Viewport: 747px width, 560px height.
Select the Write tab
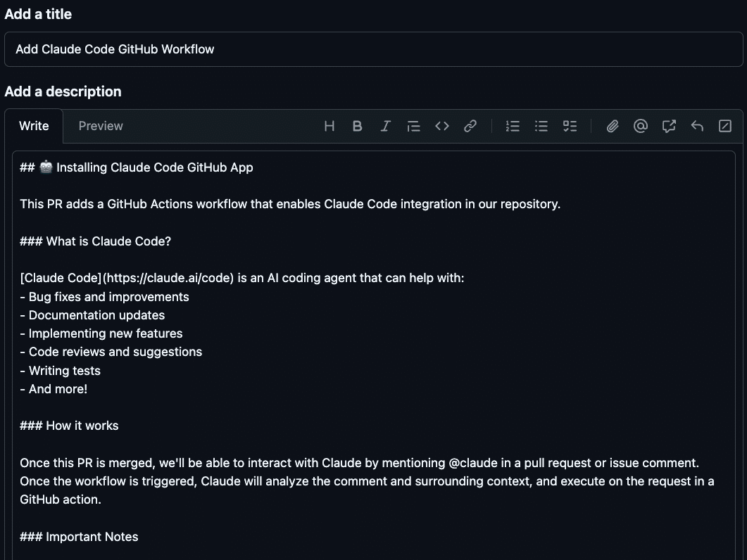pos(34,126)
